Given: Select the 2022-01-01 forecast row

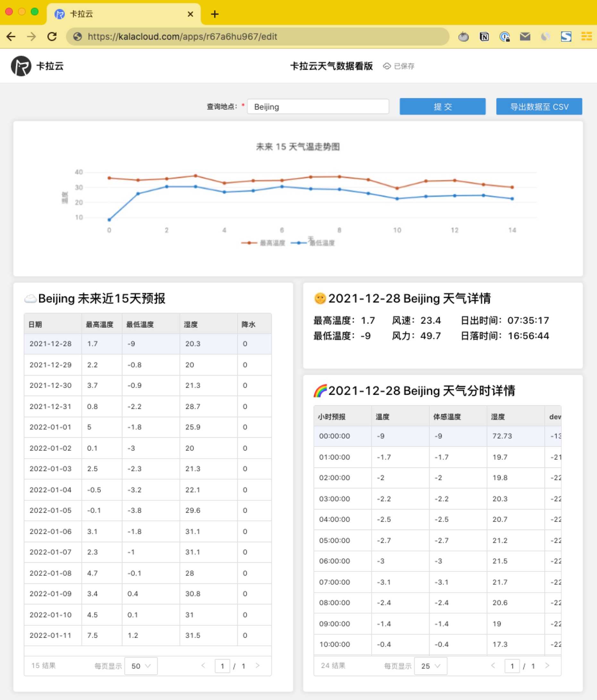Looking at the screenshot, I should click(x=147, y=427).
